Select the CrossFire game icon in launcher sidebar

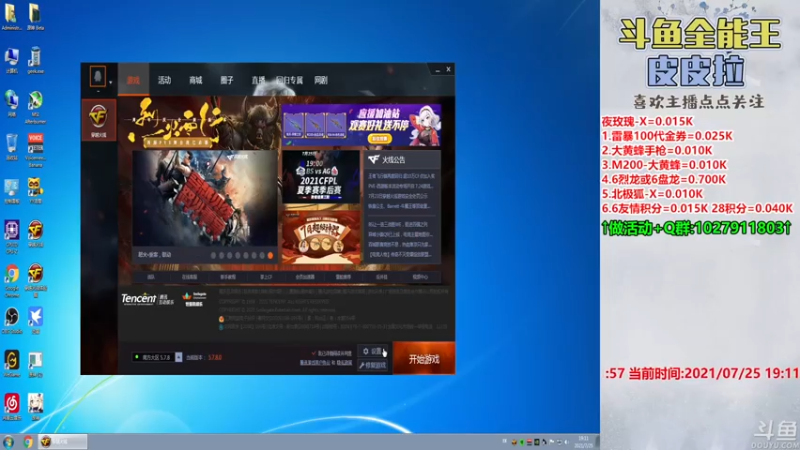[x=98, y=119]
